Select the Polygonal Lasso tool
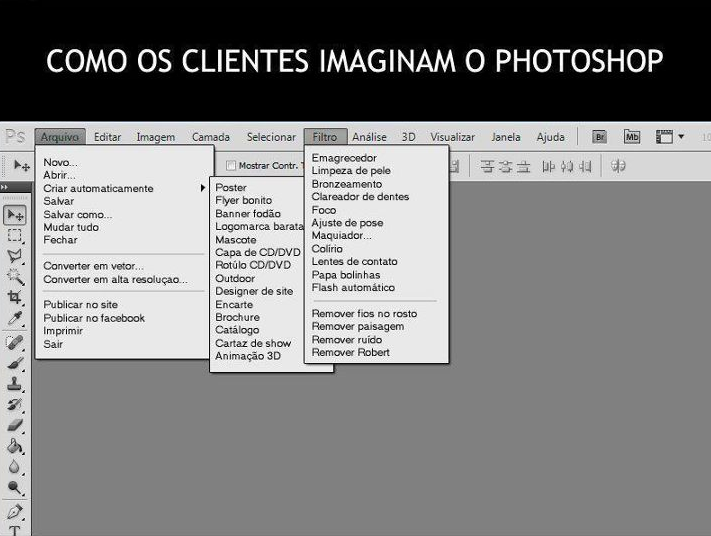This screenshot has width=711, height=536. coord(15,256)
